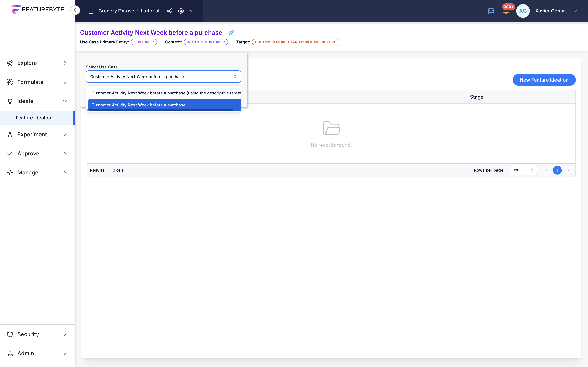Click the FeatureByte logo
Viewport: 588px width, 367px height.
click(x=38, y=10)
